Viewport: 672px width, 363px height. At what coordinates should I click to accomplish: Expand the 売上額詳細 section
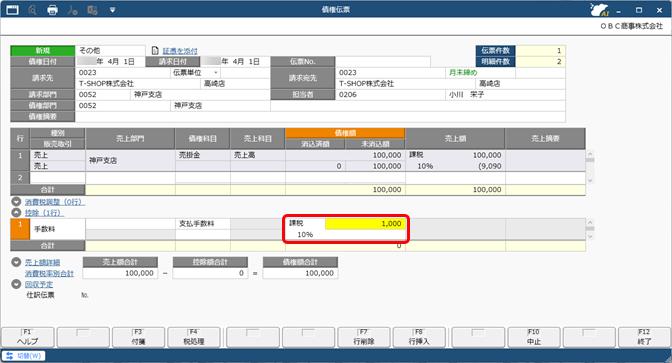[x=16, y=262]
